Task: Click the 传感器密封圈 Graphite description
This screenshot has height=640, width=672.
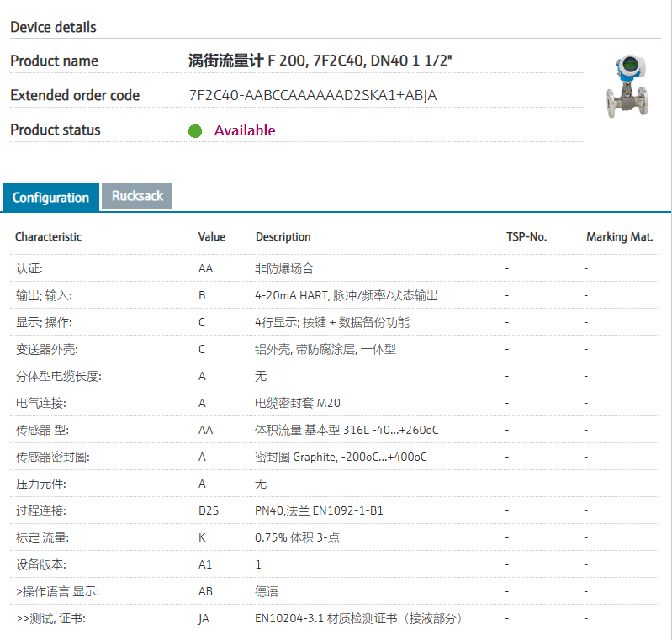Action: click(341, 457)
